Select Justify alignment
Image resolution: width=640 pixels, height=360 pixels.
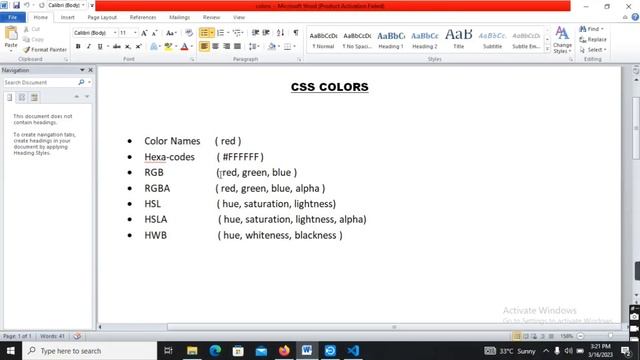point(237,47)
